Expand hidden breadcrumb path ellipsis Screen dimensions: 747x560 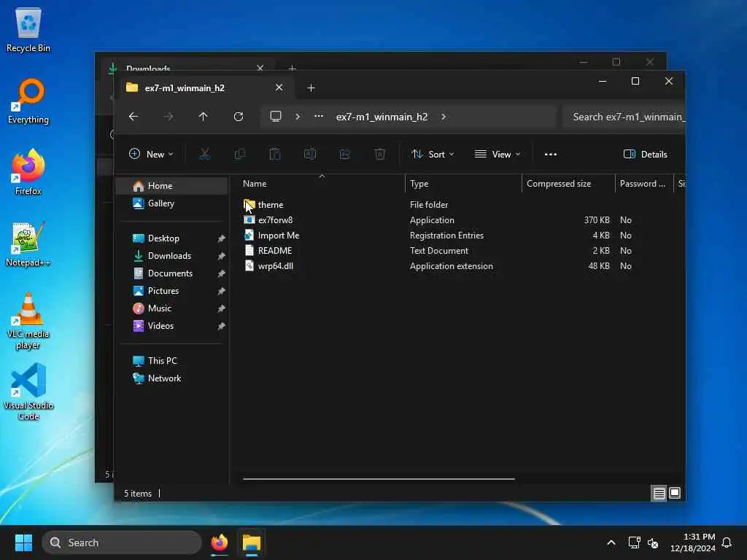[319, 117]
